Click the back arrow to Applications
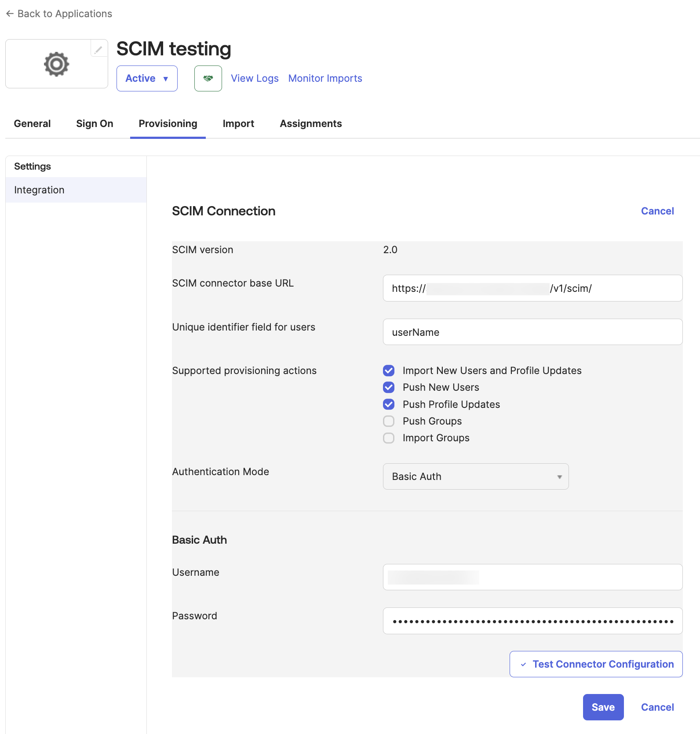Image resolution: width=700 pixels, height=734 pixels. [10, 14]
